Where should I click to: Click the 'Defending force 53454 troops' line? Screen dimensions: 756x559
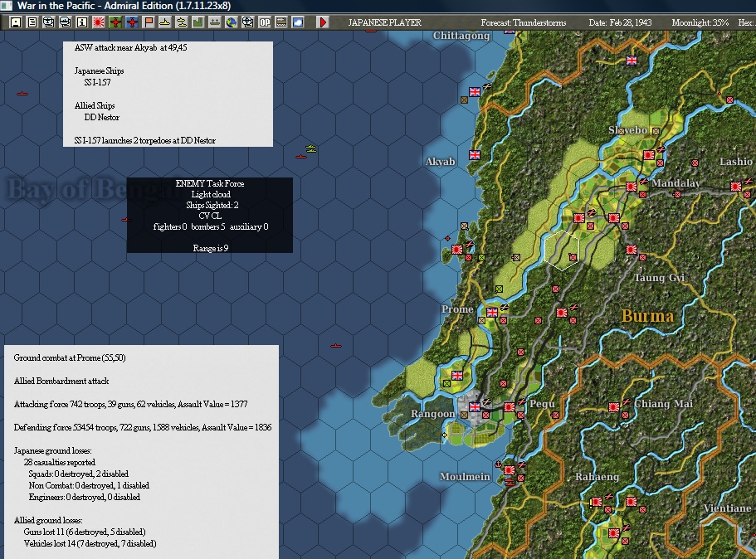(143, 427)
